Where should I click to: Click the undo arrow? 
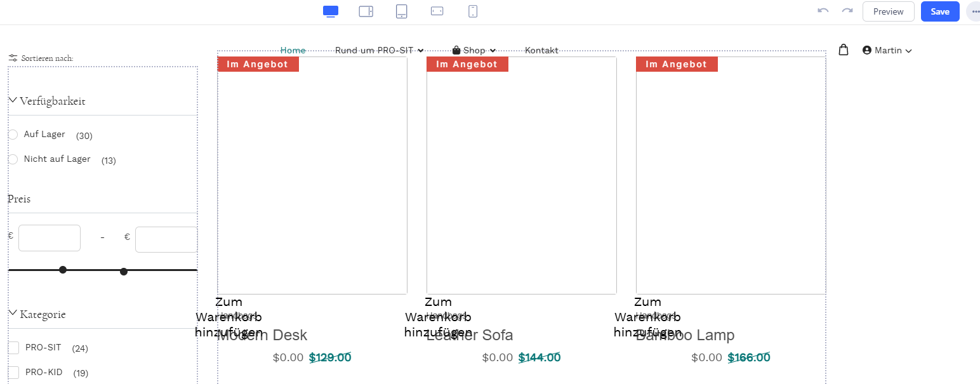coord(823,11)
